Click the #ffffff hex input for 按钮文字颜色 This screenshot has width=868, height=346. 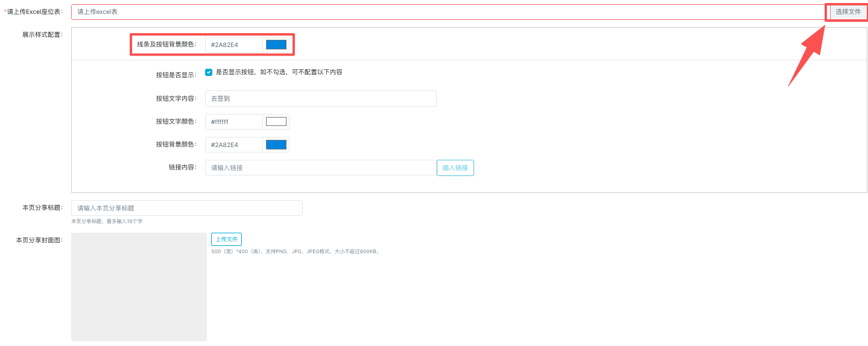(x=234, y=122)
